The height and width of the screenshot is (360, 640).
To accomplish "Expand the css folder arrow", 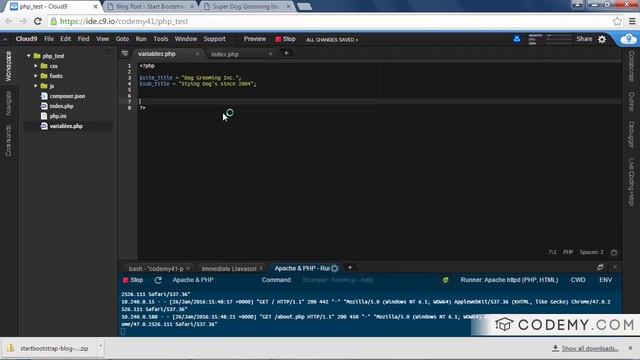I will [36, 66].
